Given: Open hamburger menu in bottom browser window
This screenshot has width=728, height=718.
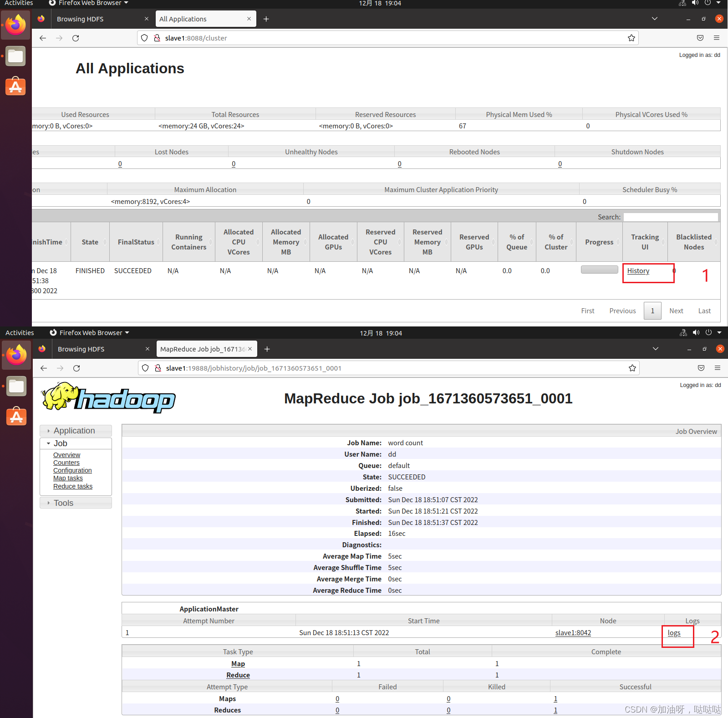Looking at the screenshot, I should click(718, 368).
